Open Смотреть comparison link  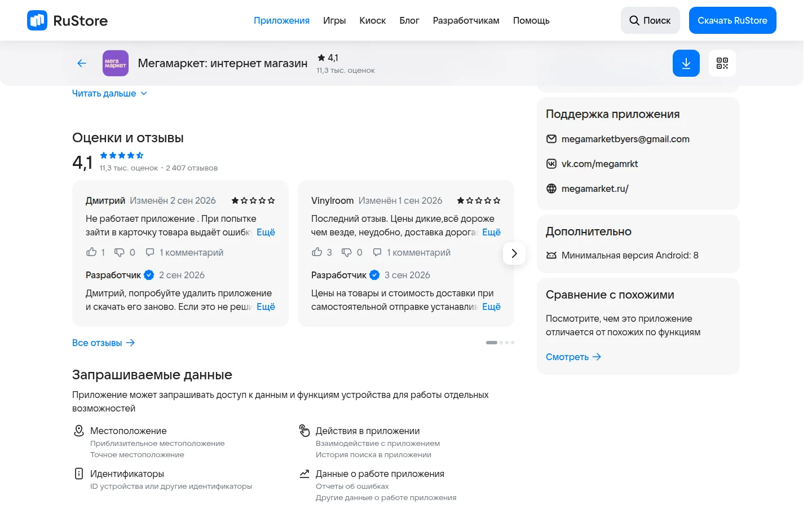click(x=573, y=357)
